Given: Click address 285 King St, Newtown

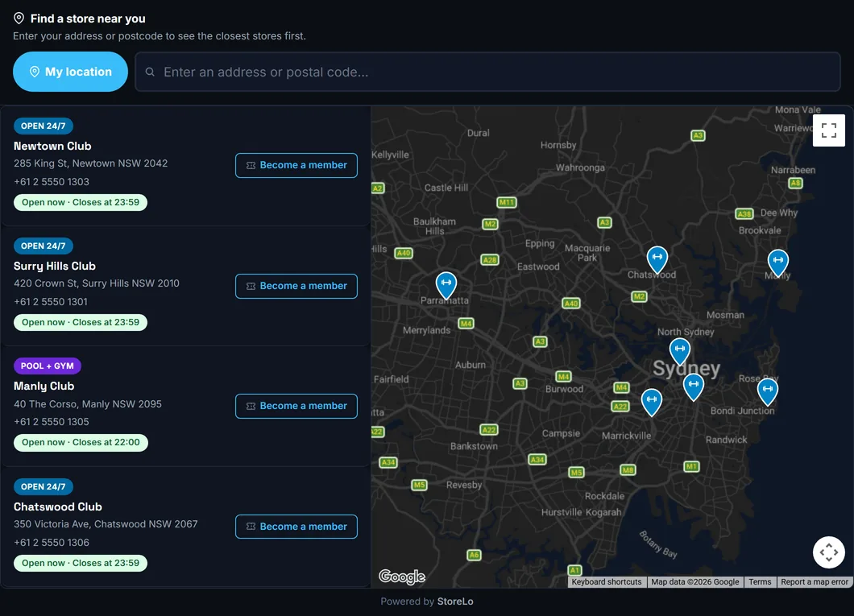Looking at the screenshot, I should 90,163.
